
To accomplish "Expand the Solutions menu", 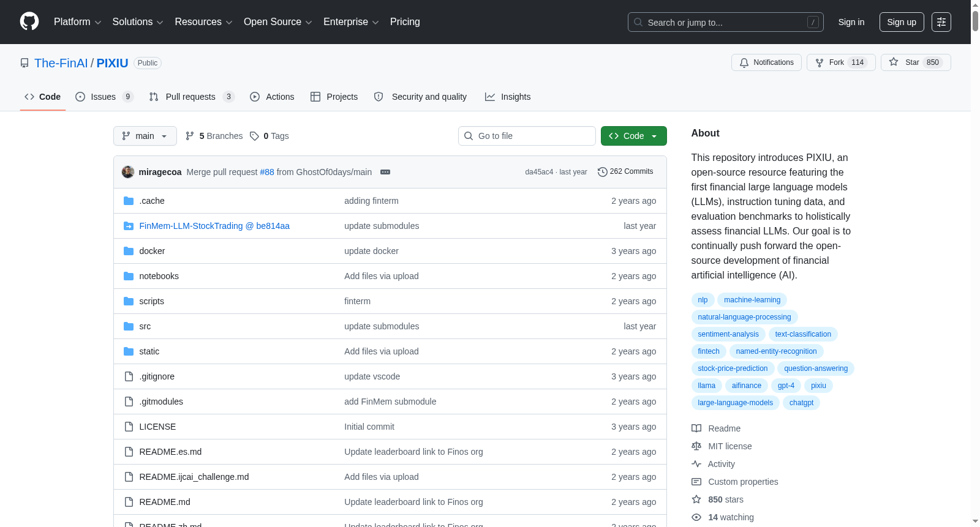I will tap(138, 22).
